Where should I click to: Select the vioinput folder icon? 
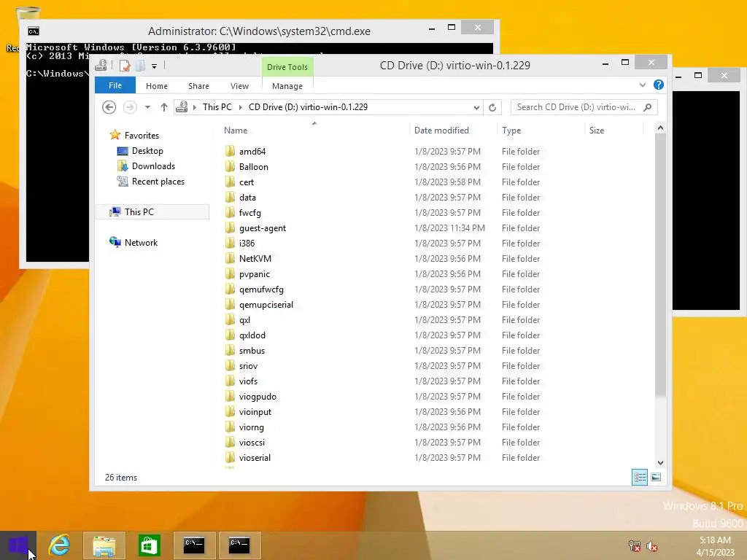230,412
